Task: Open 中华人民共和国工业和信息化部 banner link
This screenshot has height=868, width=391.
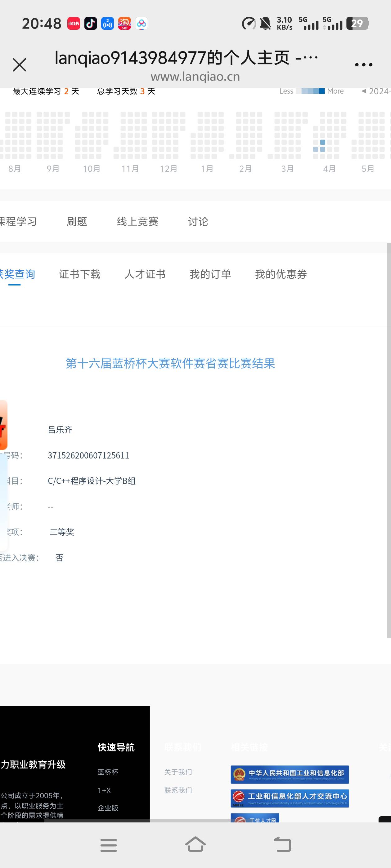Action: point(290,774)
